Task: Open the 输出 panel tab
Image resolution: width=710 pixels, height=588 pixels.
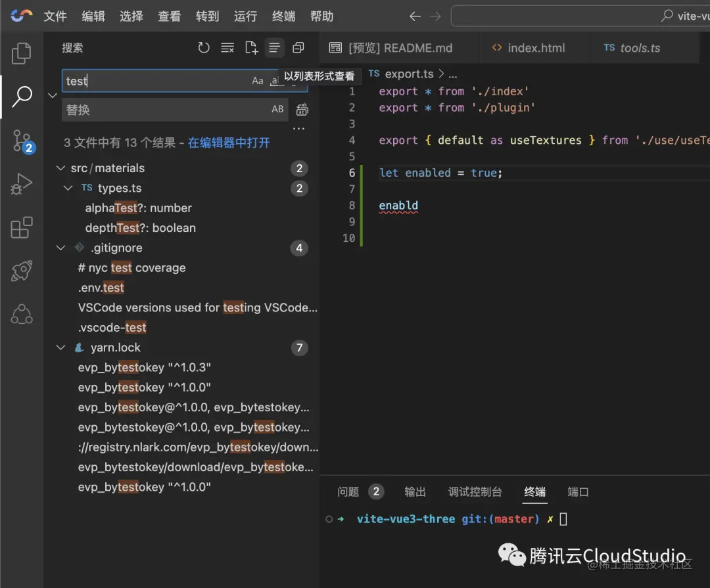Action: pos(415,491)
